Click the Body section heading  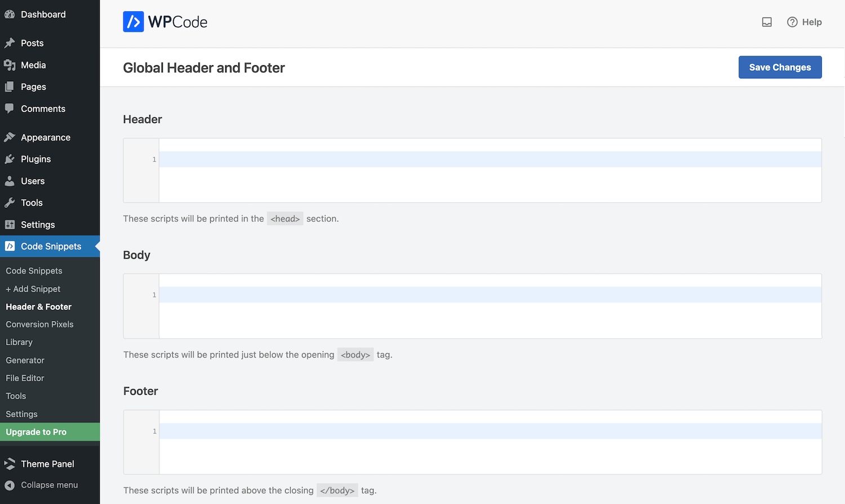(x=137, y=255)
